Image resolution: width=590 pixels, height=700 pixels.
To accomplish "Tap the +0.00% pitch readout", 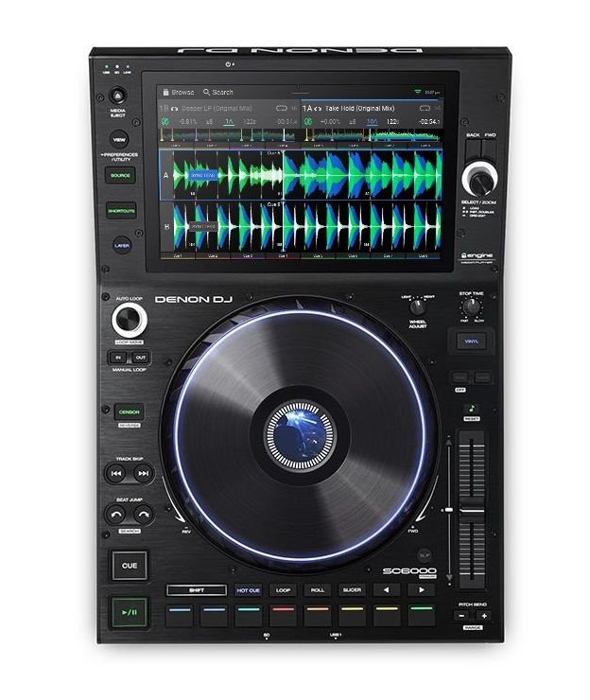I will (x=330, y=121).
